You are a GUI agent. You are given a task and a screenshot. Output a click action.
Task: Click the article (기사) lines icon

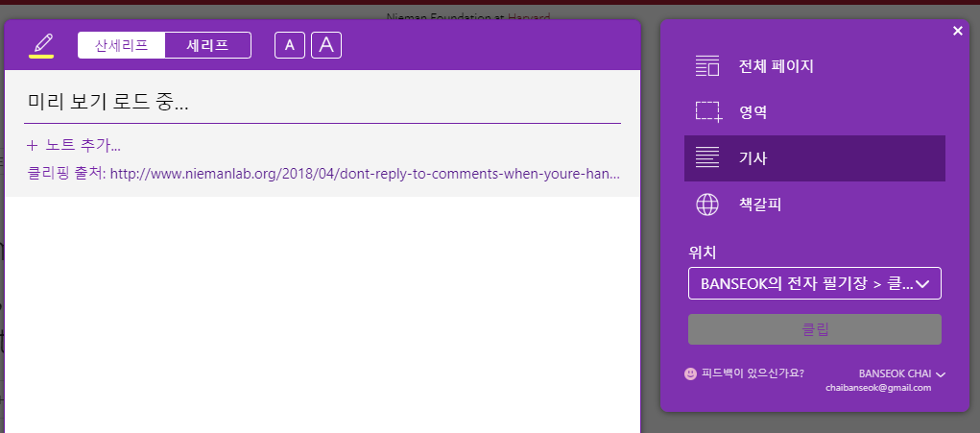click(707, 158)
